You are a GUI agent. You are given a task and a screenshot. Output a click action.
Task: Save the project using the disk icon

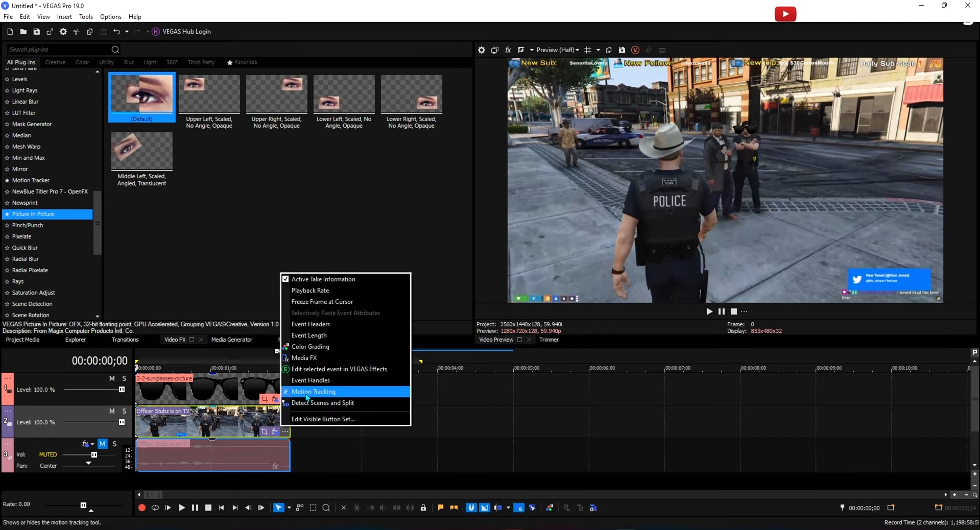(x=36, y=32)
